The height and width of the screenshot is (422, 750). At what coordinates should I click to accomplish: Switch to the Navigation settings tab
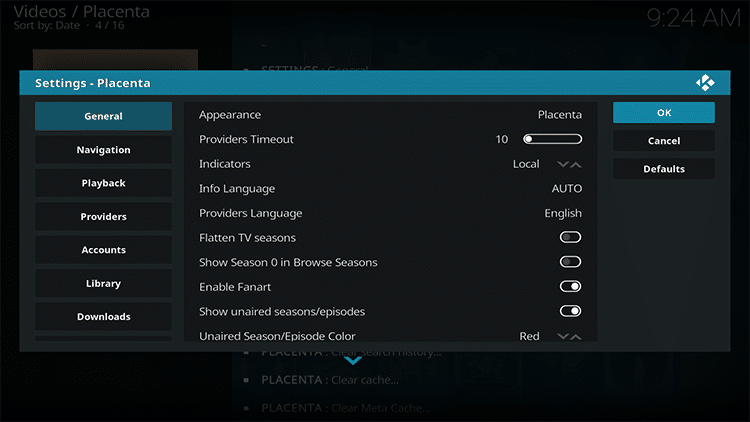pyautogui.click(x=103, y=150)
